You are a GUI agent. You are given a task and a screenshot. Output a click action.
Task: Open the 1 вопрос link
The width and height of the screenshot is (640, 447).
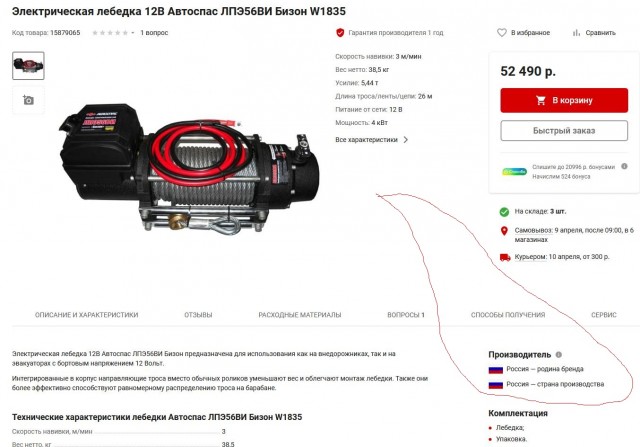pos(154,33)
